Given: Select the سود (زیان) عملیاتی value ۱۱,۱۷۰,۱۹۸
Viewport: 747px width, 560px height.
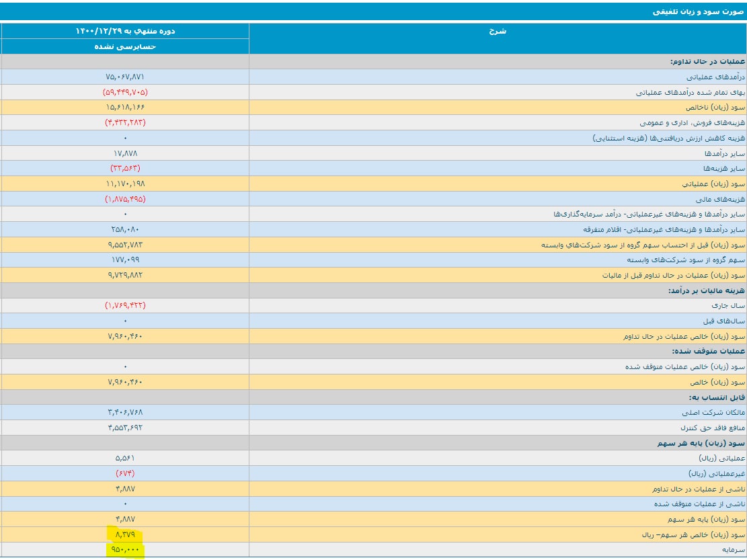Looking at the screenshot, I should point(125,184).
